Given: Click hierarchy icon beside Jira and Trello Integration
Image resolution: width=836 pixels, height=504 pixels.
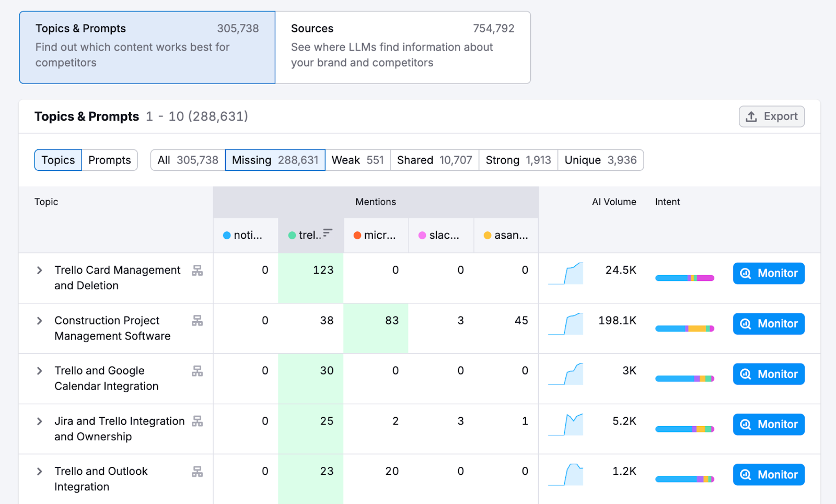Looking at the screenshot, I should (197, 421).
